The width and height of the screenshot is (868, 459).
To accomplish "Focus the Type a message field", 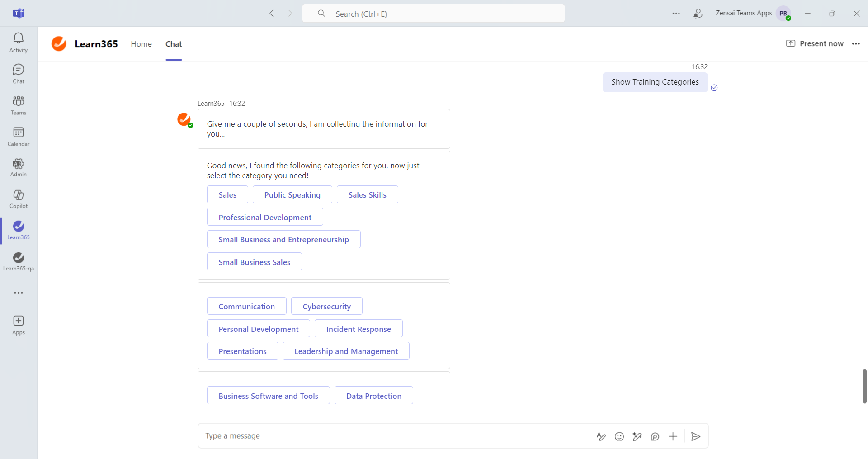I will coord(393,436).
